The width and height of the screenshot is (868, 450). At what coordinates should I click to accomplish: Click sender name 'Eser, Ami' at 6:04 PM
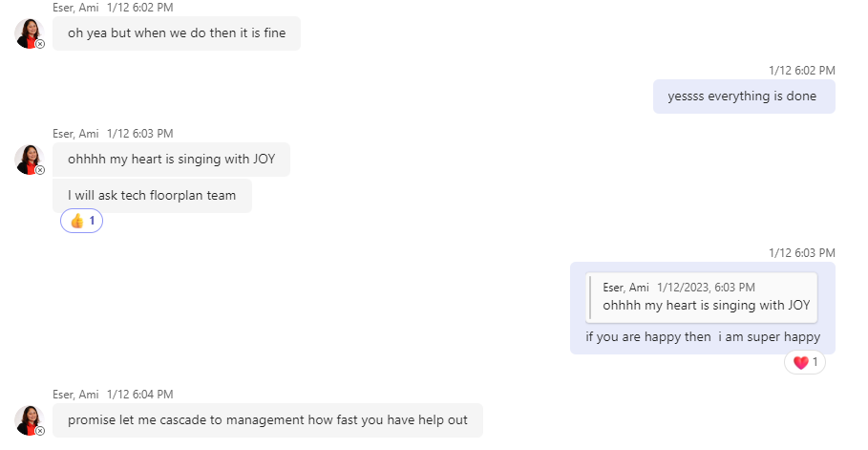click(75, 395)
